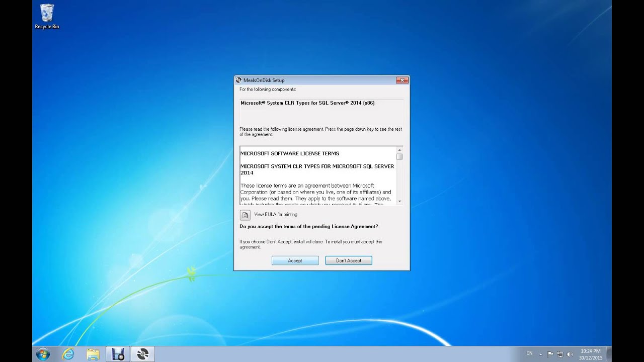Close the MealsOnDisk Setup dialog
The image size is (644, 362).
[402, 80]
